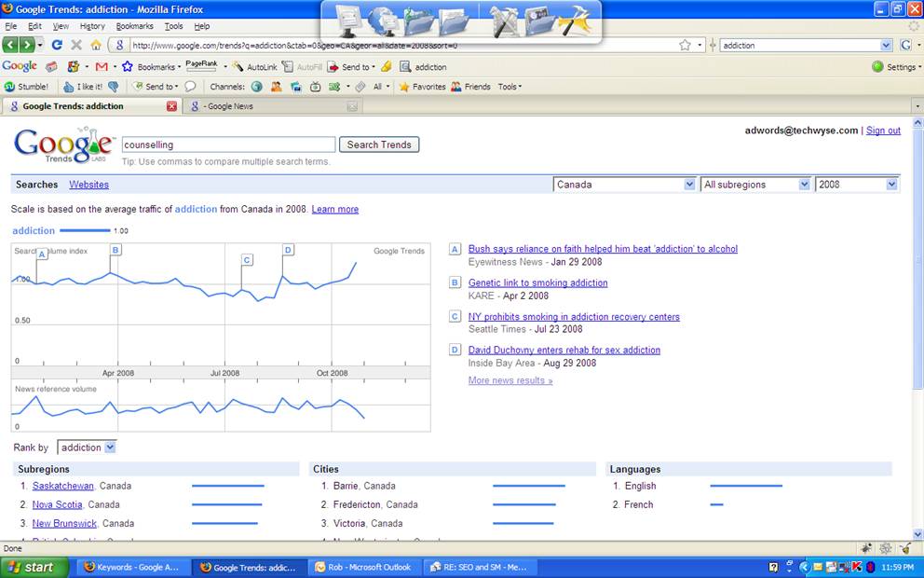Open the Bookmarks menu
The width and height of the screenshot is (924, 578).
coord(134,26)
